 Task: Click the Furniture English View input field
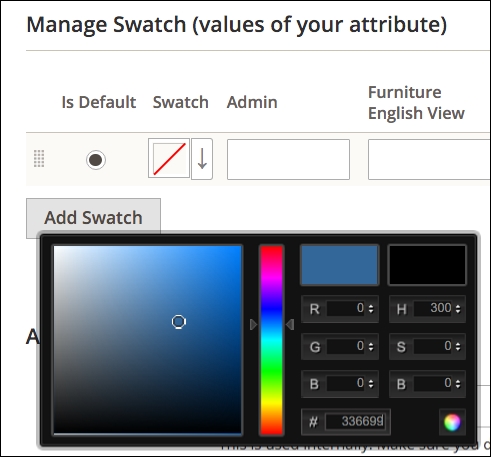429,159
